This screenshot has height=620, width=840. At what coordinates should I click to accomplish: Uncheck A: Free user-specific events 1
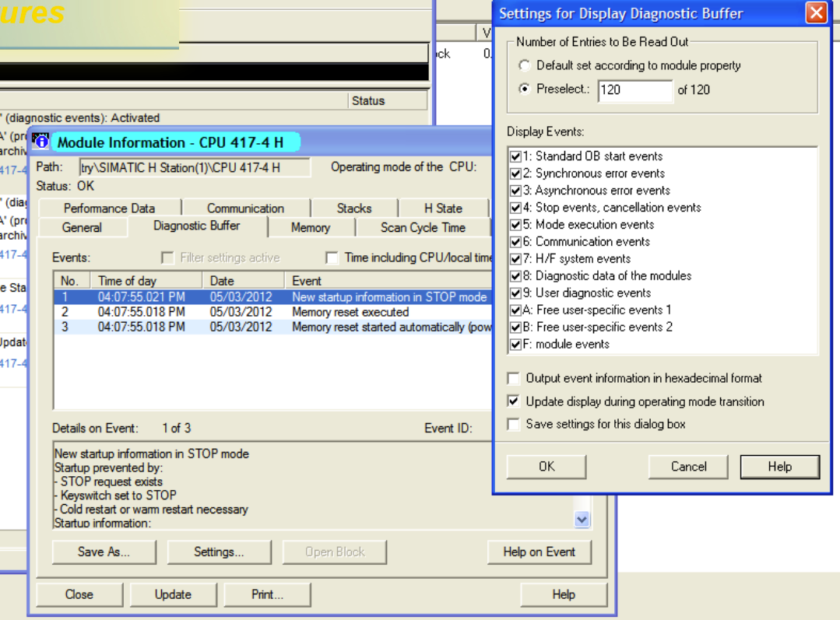[515, 310]
